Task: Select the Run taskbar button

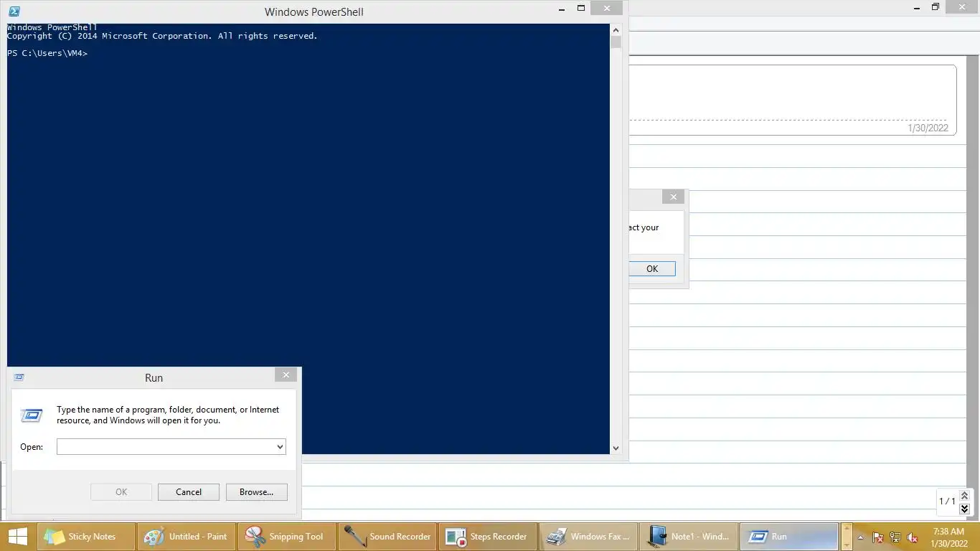Action: coord(789,536)
